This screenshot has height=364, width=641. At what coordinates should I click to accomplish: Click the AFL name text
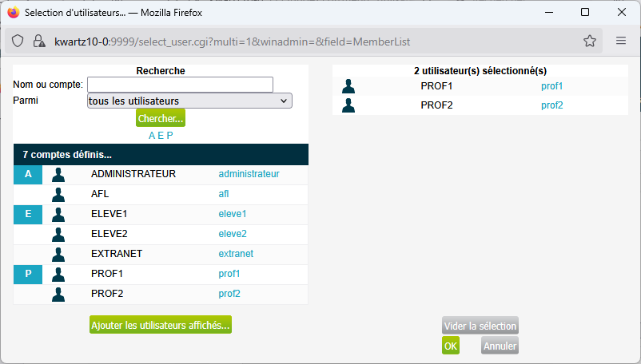point(100,194)
